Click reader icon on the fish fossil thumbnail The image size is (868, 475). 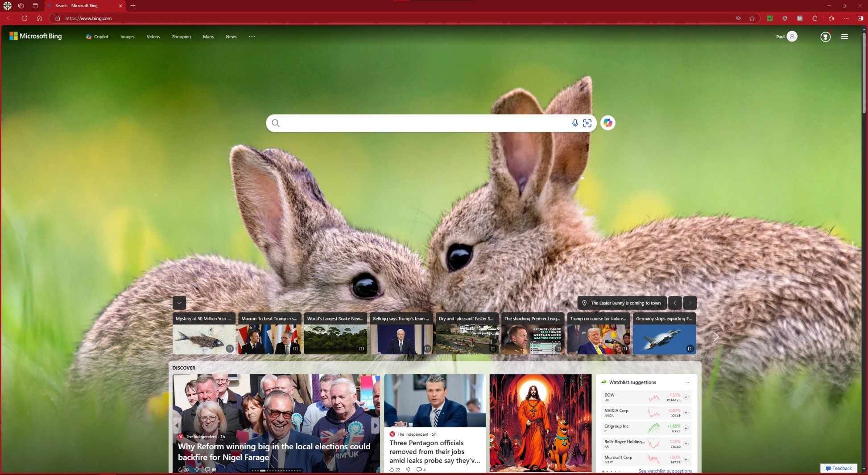230,348
